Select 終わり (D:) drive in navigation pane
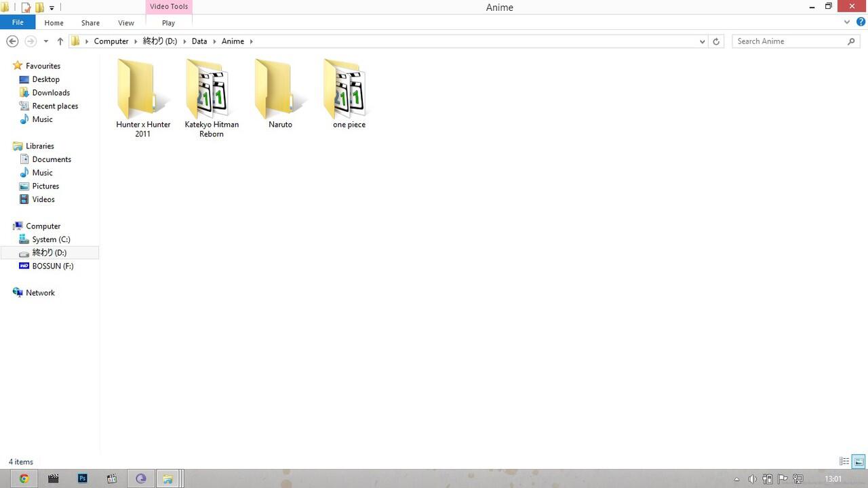This screenshot has height=488, width=868. (x=50, y=253)
